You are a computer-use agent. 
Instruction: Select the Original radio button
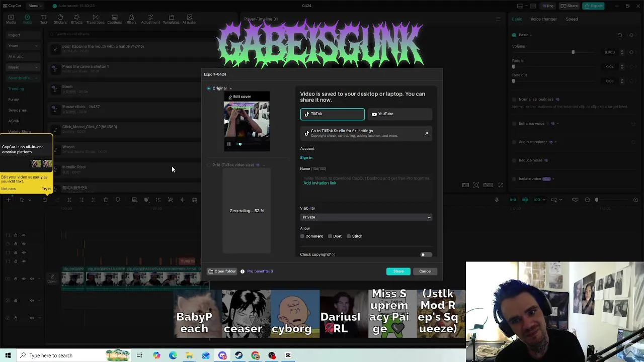tap(208, 88)
